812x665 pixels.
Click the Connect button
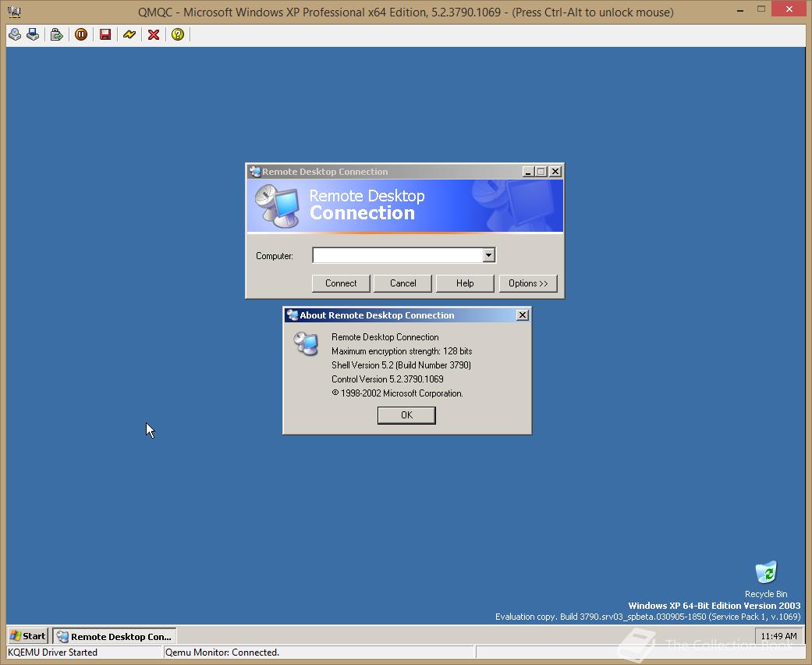point(341,283)
